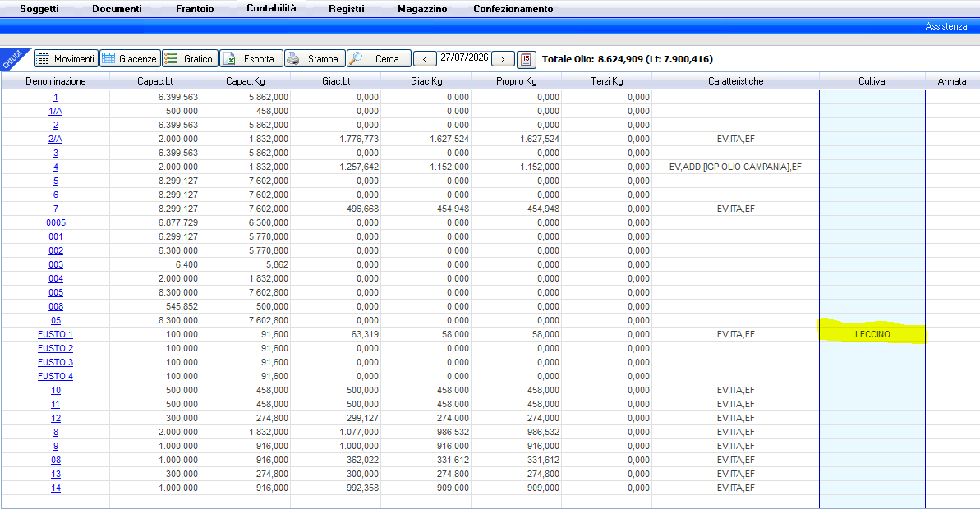The image size is (980, 509).
Task: Click the 331,612 Giac.Kg value
Action: coord(453,460)
